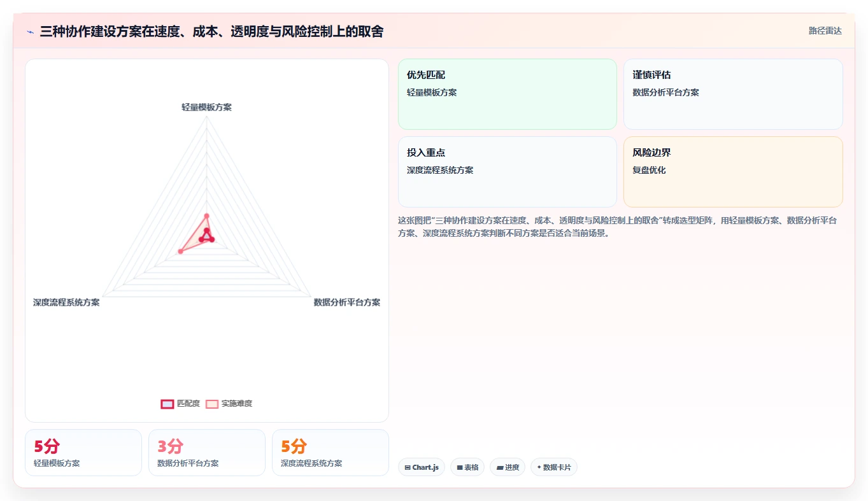Click the 复盘优化 text in 风险边界 card
This screenshot has height=501, width=868.
649,170
